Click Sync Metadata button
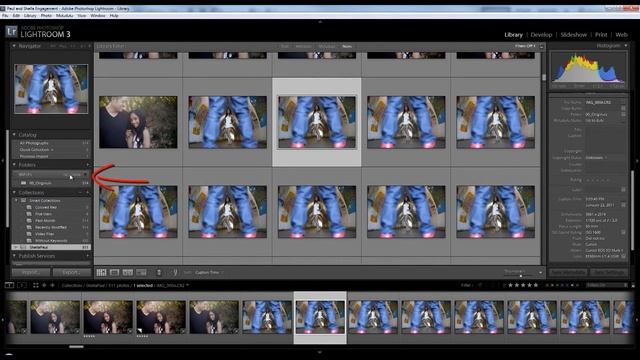This screenshot has height=360, width=640. tap(568, 272)
